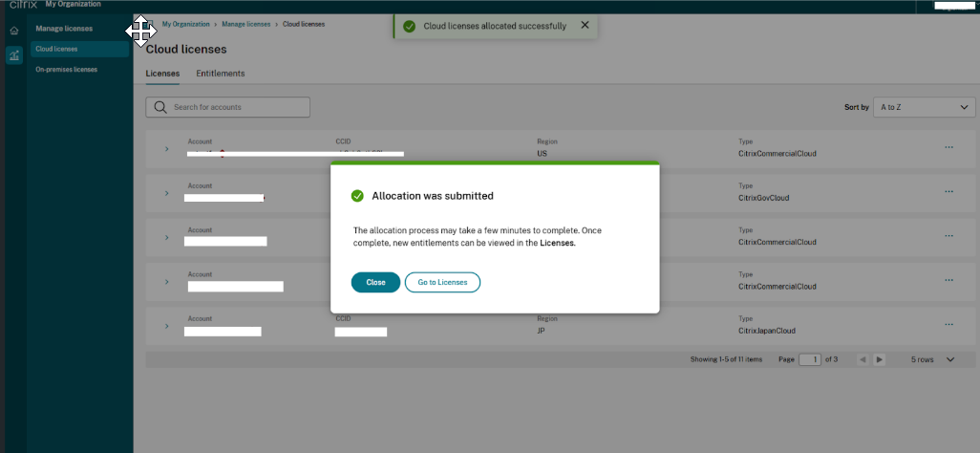Expand the JP region account row
This screenshot has height=453, width=980.
167,326
